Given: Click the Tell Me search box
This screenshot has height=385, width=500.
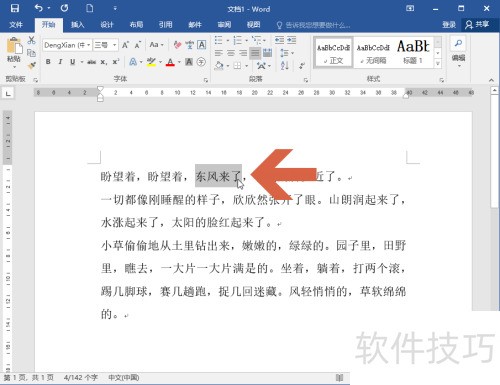Looking at the screenshot, I should pos(314,25).
